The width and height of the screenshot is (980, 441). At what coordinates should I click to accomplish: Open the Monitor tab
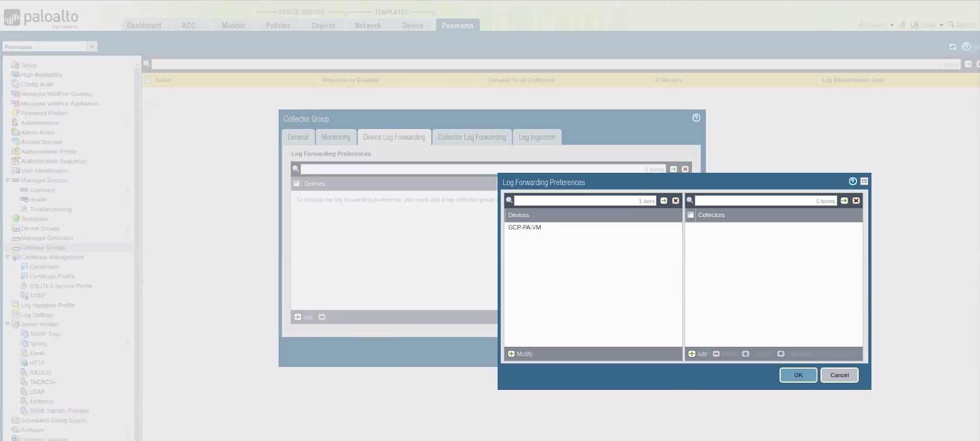234,25
